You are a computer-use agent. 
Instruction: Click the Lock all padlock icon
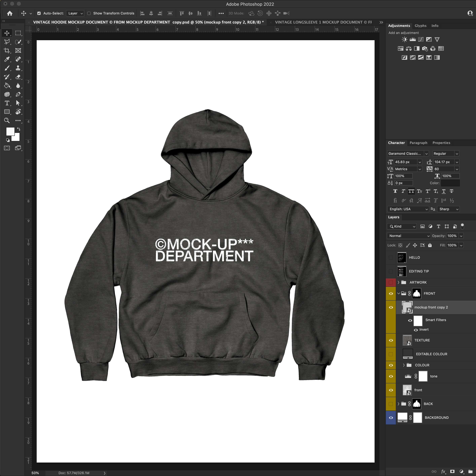tap(430, 245)
